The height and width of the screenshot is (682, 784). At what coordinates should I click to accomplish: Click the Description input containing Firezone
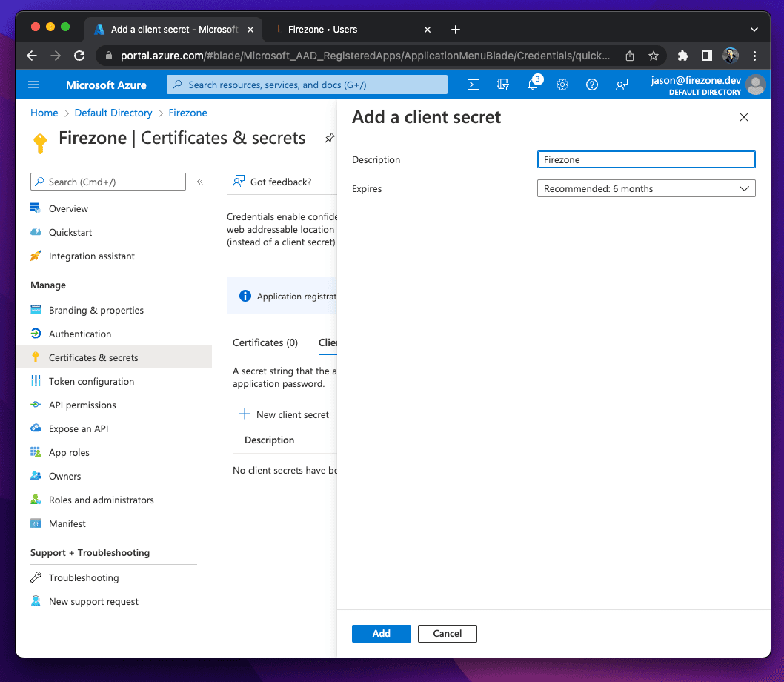[645, 159]
